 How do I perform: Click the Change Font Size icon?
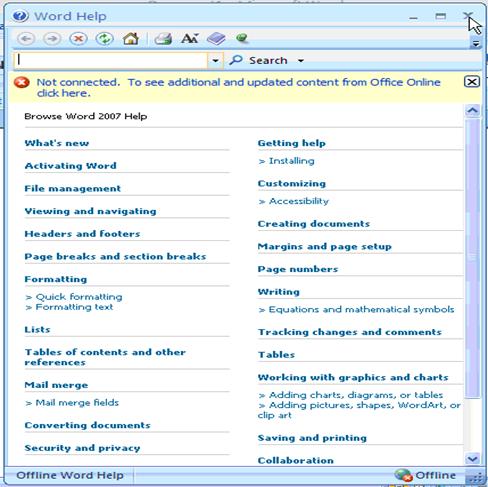tap(190, 39)
